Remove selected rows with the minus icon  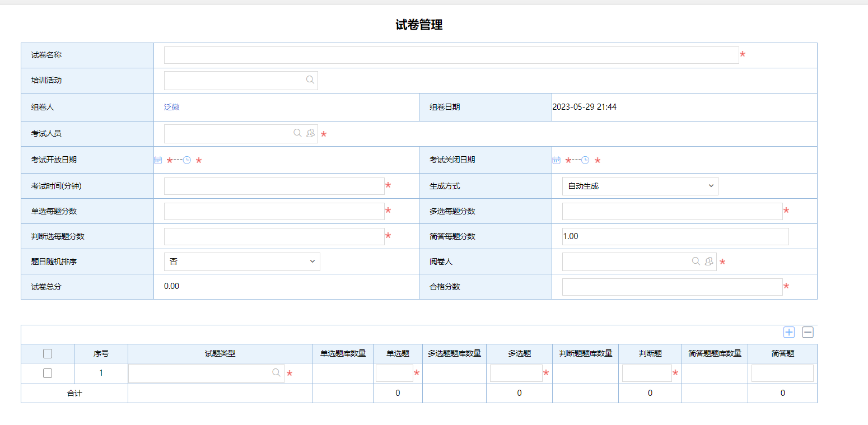pos(808,332)
